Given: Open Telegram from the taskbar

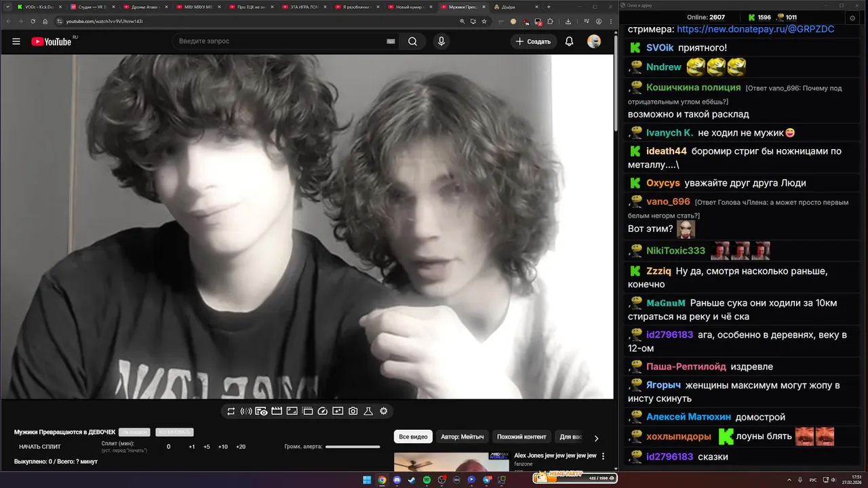Looking at the screenshot, I should [487, 480].
